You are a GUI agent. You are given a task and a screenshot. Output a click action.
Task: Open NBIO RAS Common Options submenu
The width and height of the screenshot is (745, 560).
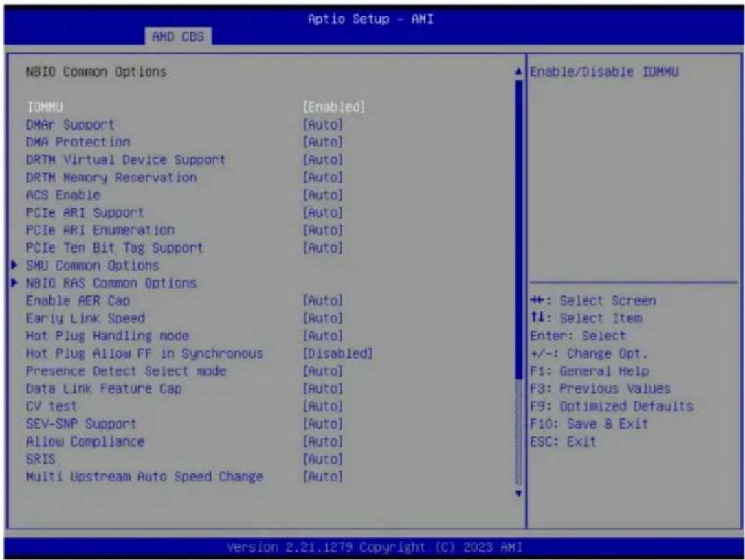(x=111, y=282)
